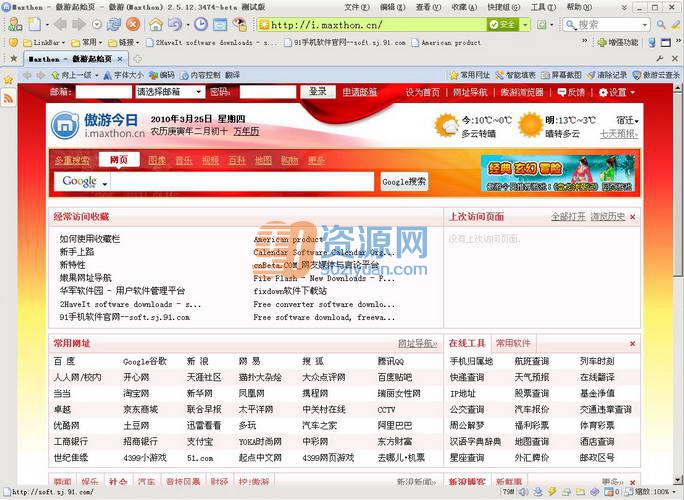The height and width of the screenshot is (500, 684).
Task: Click the 七天预报 forecast link
Action: point(619,134)
